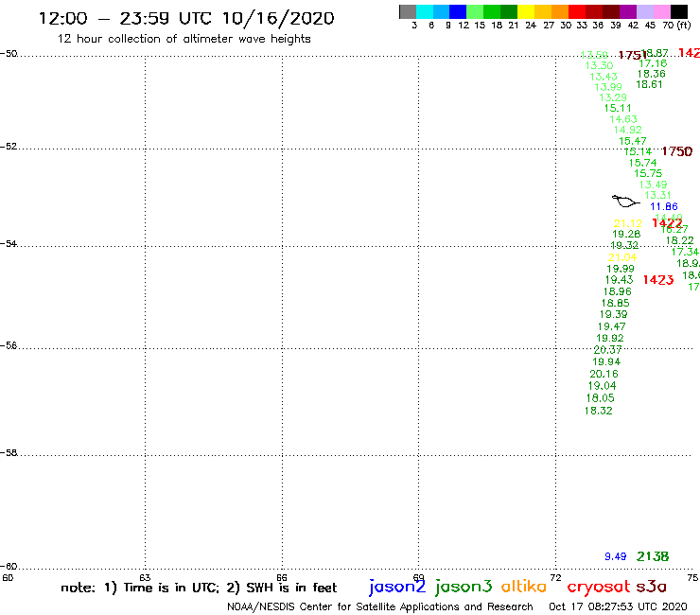This screenshot has height=615, width=700.
Task: Click the cyan swatch in the color scale
Action: [x=425, y=11]
